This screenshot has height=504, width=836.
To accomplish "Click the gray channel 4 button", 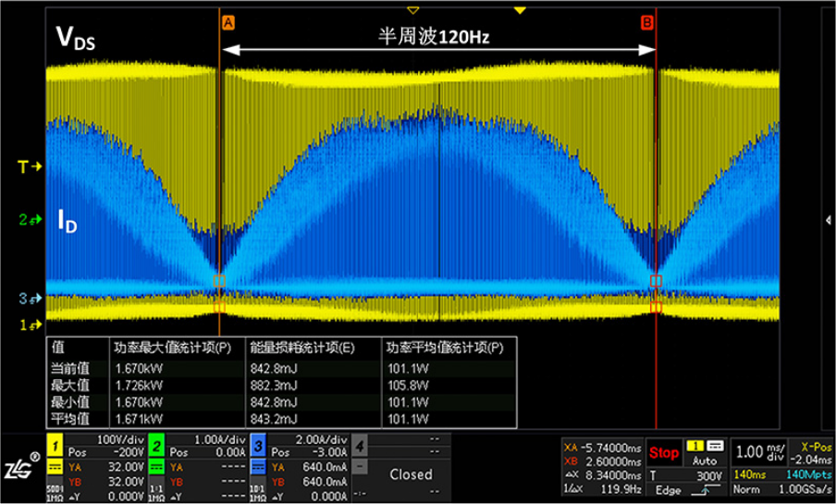I will pyautogui.click(x=361, y=448).
